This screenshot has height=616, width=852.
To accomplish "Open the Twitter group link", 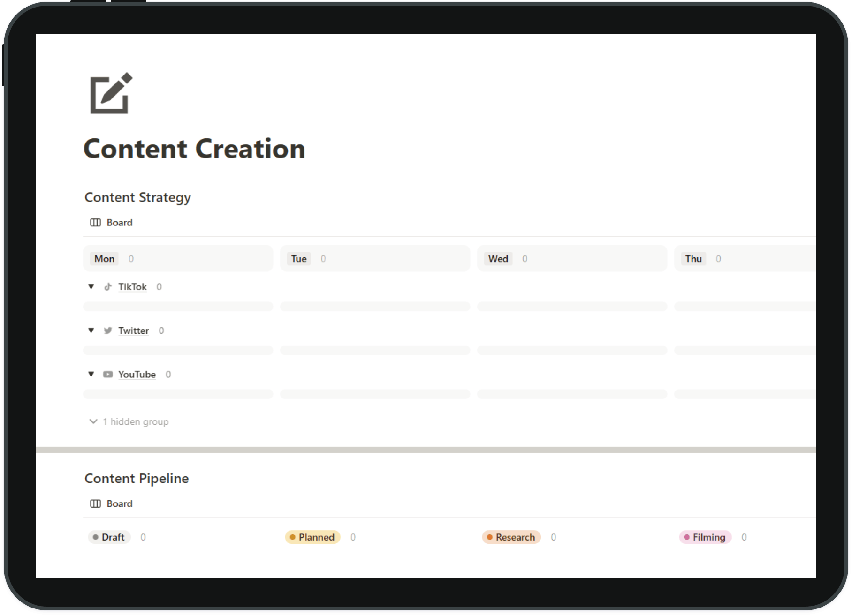I will [133, 331].
